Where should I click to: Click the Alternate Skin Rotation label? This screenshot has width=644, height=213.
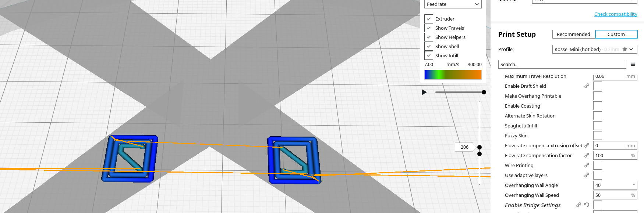pyautogui.click(x=530, y=116)
